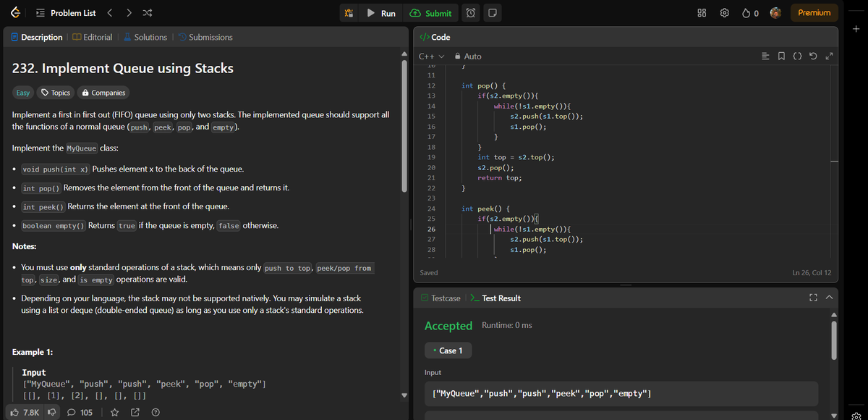Switch to the Test Result tab
This screenshot has height=420, width=868.
tap(495, 298)
